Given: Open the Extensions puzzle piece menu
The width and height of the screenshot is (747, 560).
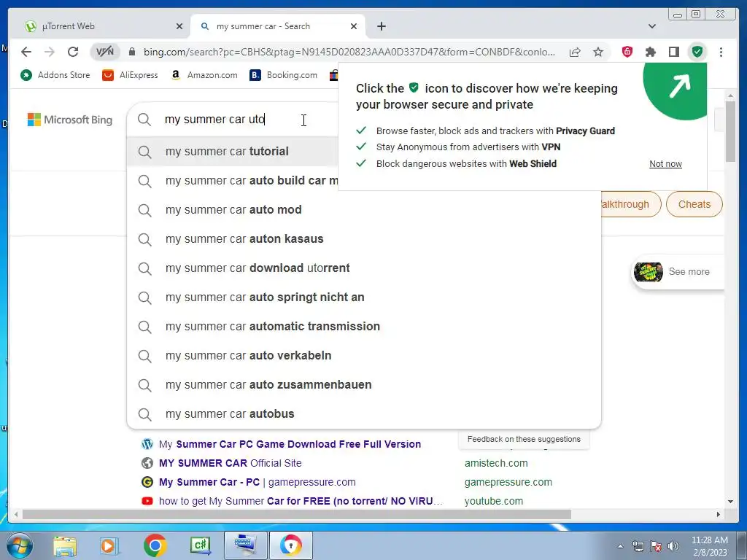Looking at the screenshot, I should [x=650, y=52].
